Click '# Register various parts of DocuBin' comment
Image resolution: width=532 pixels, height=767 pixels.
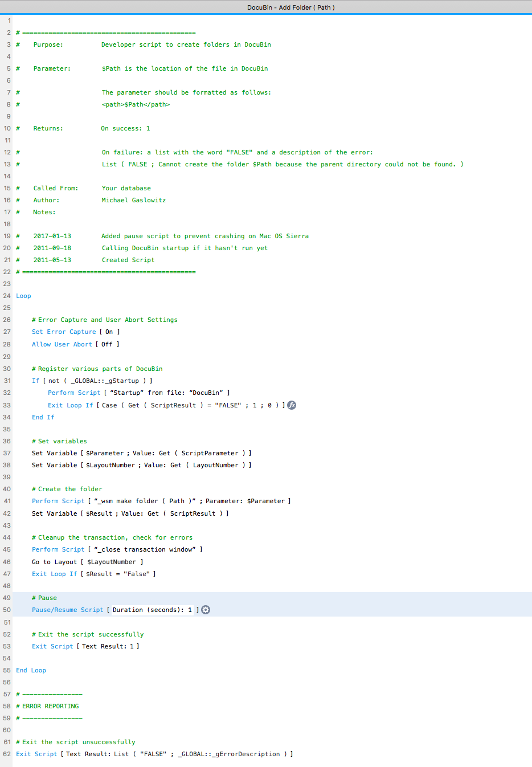tap(97, 369)
